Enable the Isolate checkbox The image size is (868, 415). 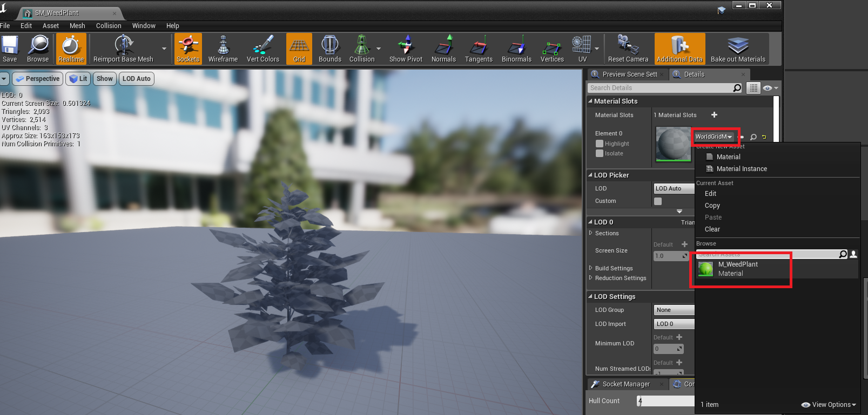pyautogui.click(x=600, y=153)
